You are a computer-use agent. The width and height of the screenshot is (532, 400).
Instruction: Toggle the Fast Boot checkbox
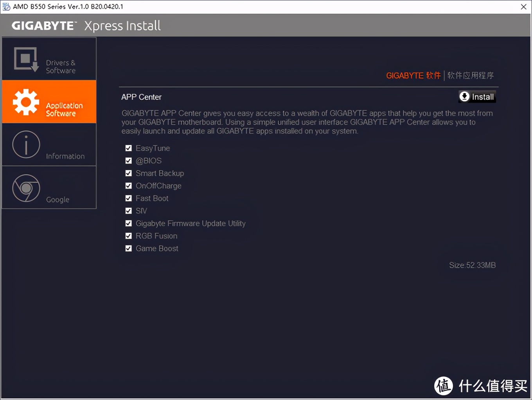[x=128, y=198]
